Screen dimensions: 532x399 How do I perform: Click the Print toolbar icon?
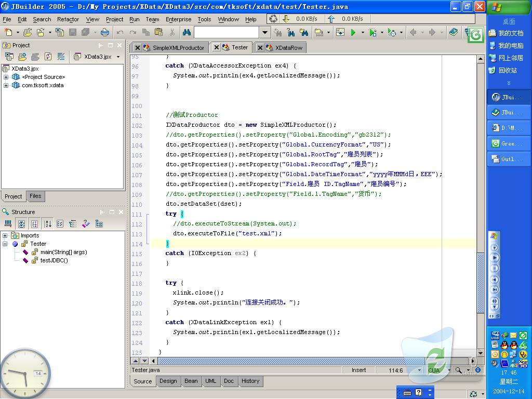click(105, 32)
